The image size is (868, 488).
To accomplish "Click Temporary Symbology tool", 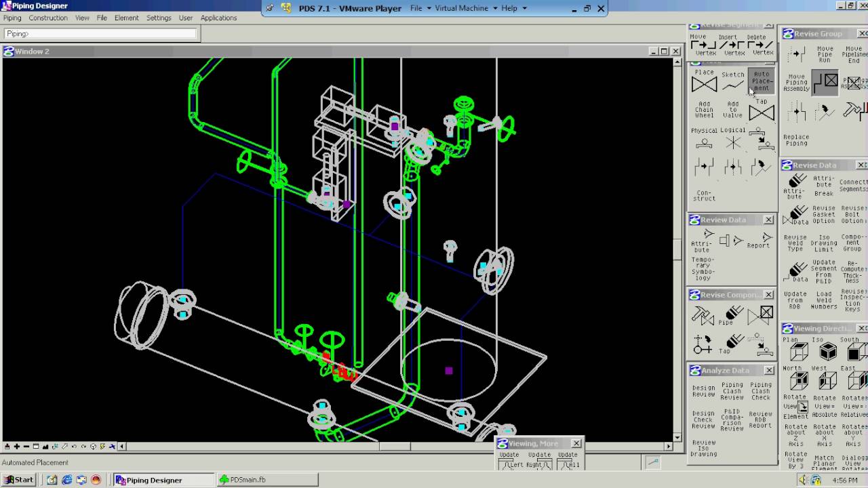I will (703, 268).
